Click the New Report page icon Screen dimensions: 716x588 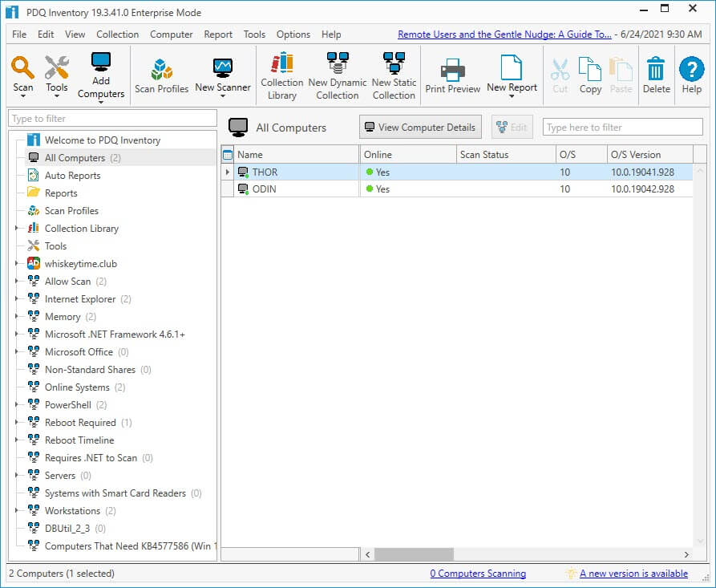(511, 67)
